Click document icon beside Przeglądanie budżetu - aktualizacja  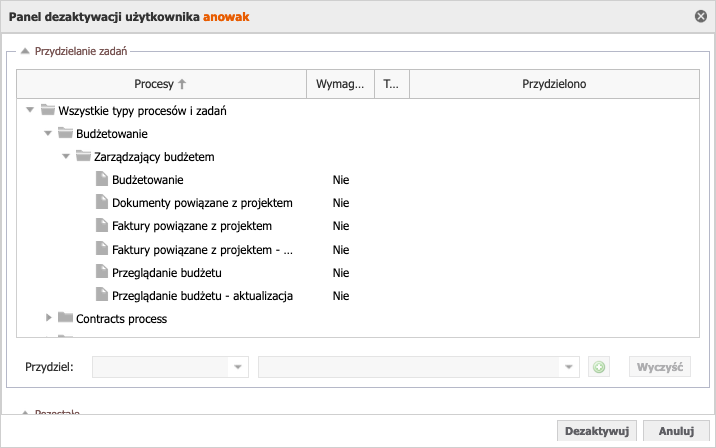[x=101, y=295]
